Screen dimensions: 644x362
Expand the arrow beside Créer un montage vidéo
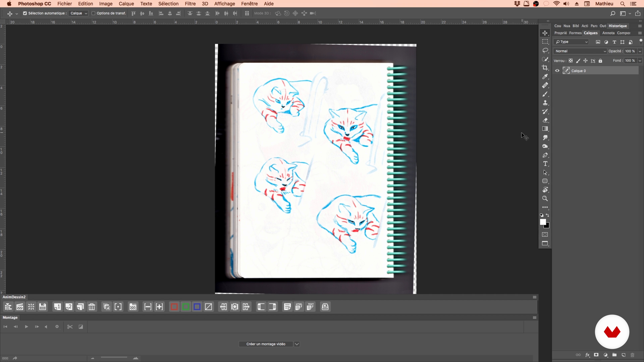[x=297, y=344]
